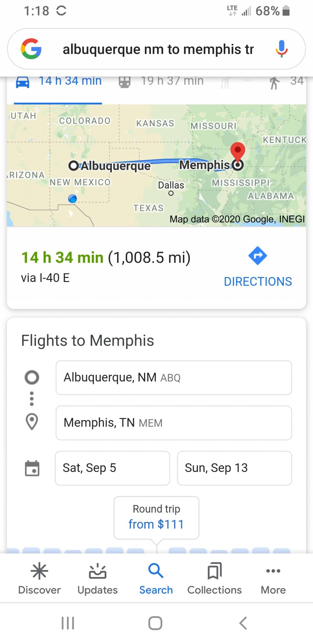Open the route map thumbnail
This screenshot has height=644, width=313.
pos(156,166)
